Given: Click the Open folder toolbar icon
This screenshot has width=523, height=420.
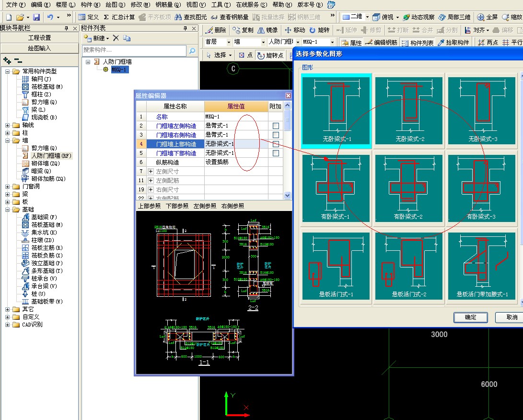Looking at the screenshot, I should (x=20, y=17).
